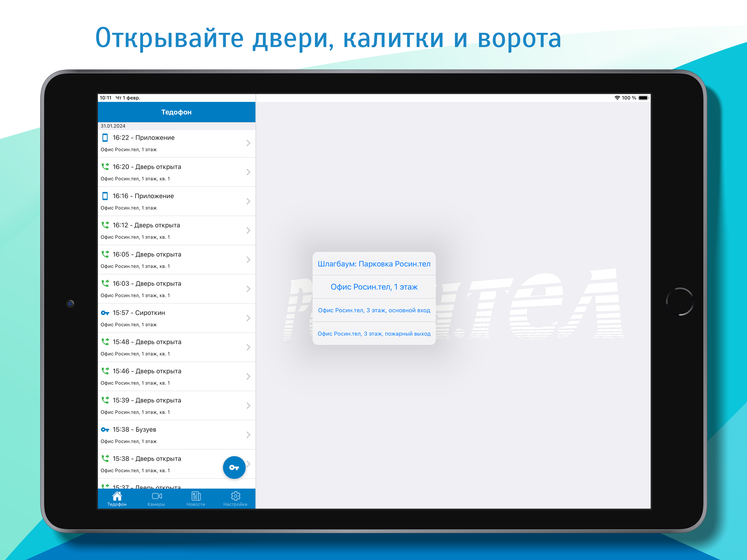Expand 15:48 Дверь открыта chevron

(248, 347)
